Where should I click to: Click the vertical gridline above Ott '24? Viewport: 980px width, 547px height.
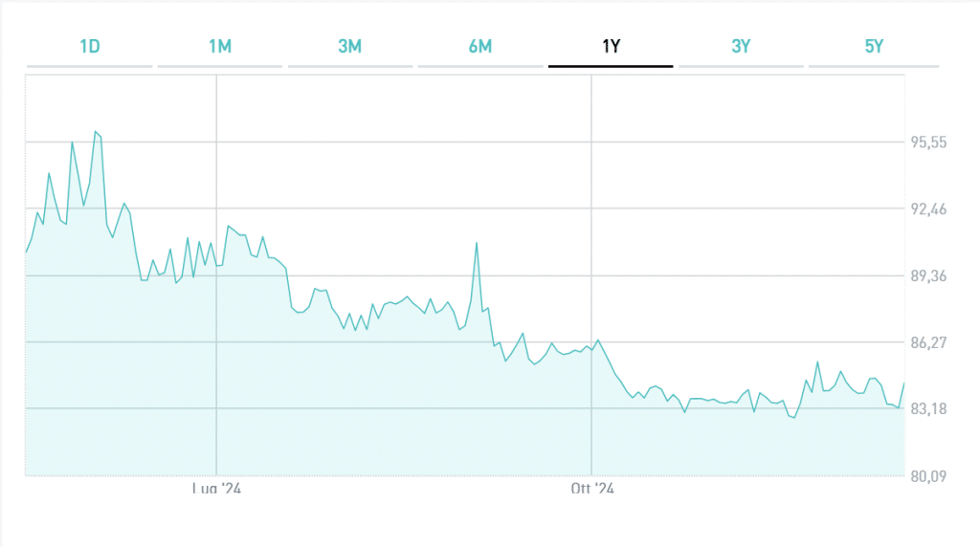coord(591,191)
